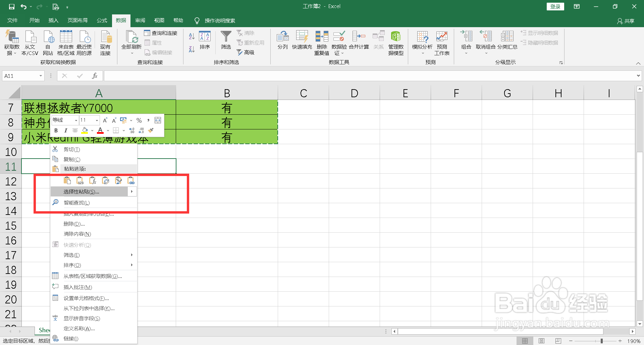
Task: Switch to Page Break Preview view
Action: tap(558, 341)
